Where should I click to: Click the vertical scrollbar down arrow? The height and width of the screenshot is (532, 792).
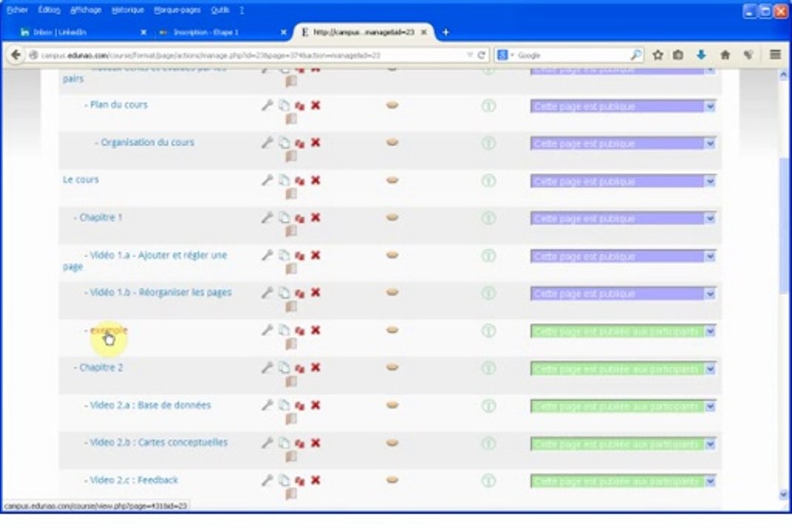point(783,495)
